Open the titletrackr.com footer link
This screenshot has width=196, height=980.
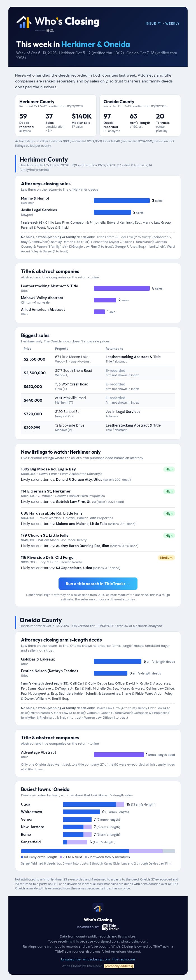click(x=123, y=959)
